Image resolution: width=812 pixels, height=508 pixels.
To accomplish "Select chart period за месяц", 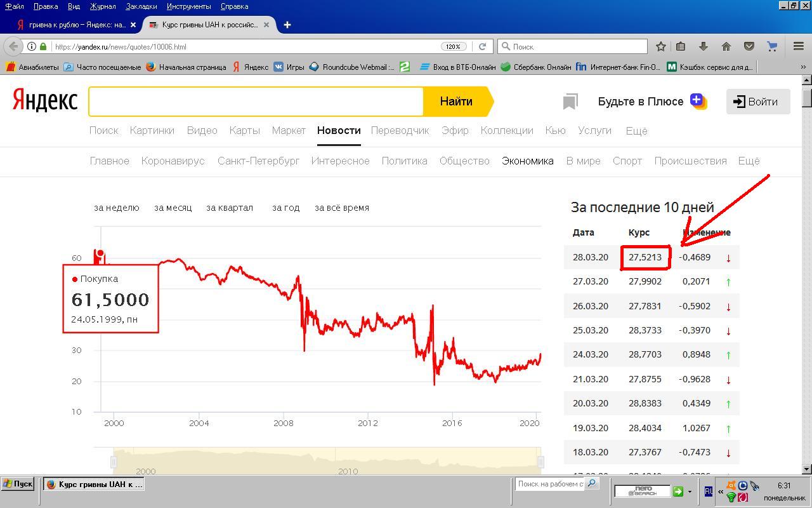I will [x=173, y=208].
